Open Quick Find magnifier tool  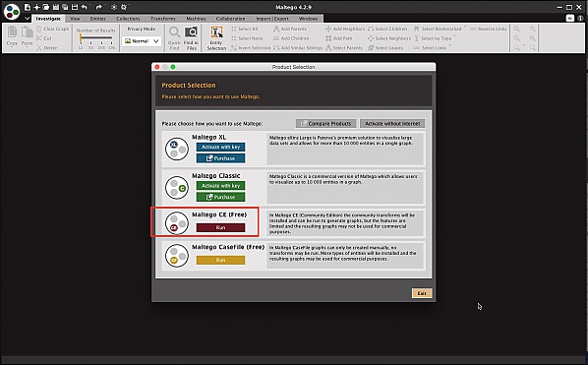[174, 38]
